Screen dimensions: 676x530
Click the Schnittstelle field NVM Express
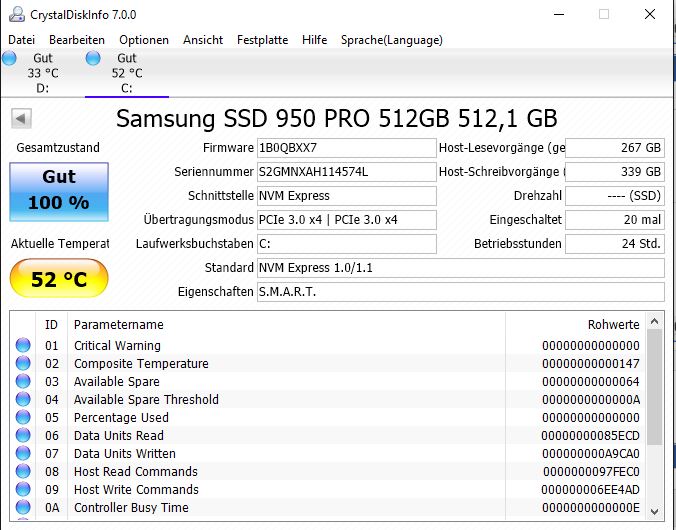(347, 196)
